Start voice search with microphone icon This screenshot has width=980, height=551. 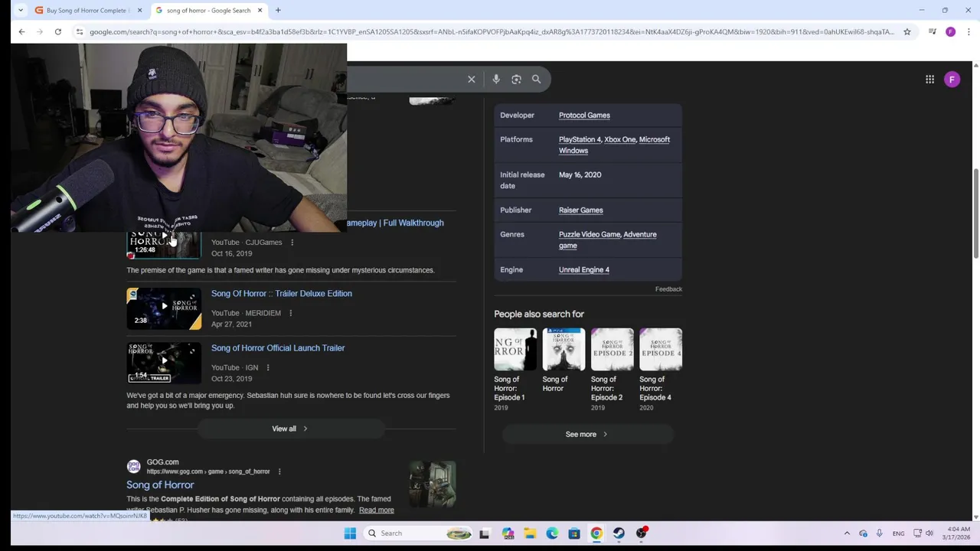click(496, 80)
